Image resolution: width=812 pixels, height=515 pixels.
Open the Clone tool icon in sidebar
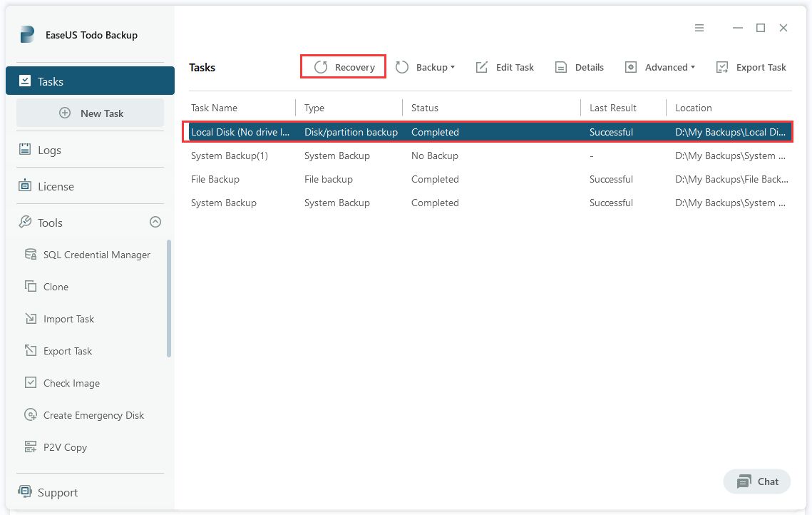click(31, 287)
